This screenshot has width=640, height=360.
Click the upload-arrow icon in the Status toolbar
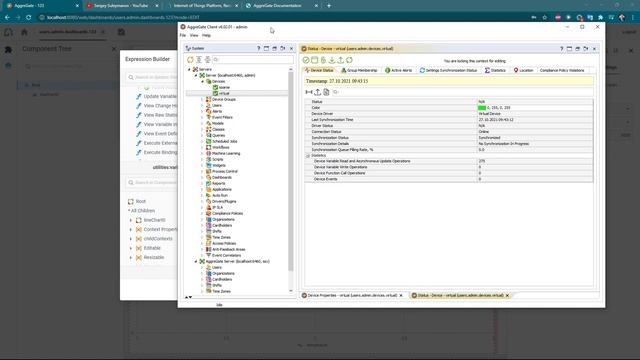click(x=340, y=60)
